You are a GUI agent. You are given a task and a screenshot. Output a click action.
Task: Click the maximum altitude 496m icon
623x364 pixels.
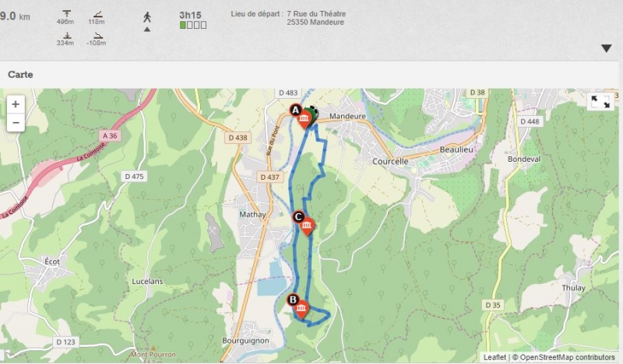tap(67, 13)
